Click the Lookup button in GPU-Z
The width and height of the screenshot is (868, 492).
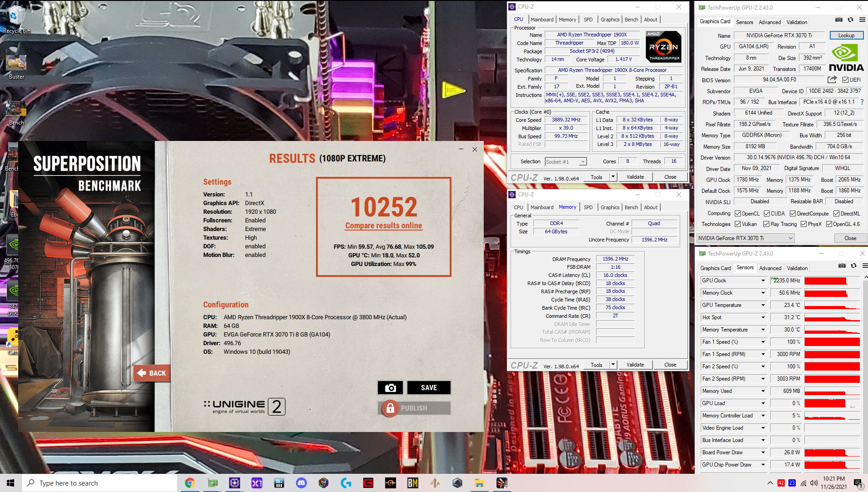click(x=846, y=35)
